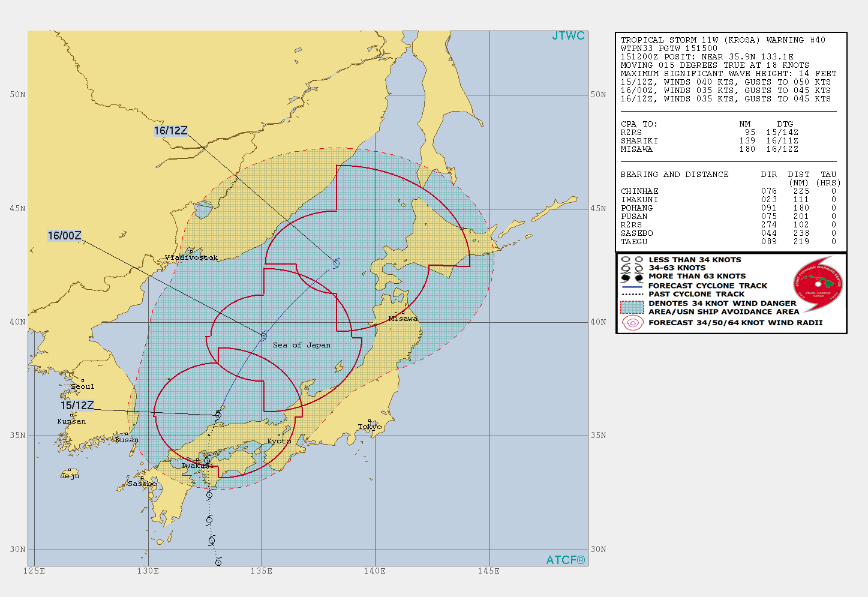Click the SASEBO row in bearing table
The height and width of the screenshot is (597, 868).
728,233
